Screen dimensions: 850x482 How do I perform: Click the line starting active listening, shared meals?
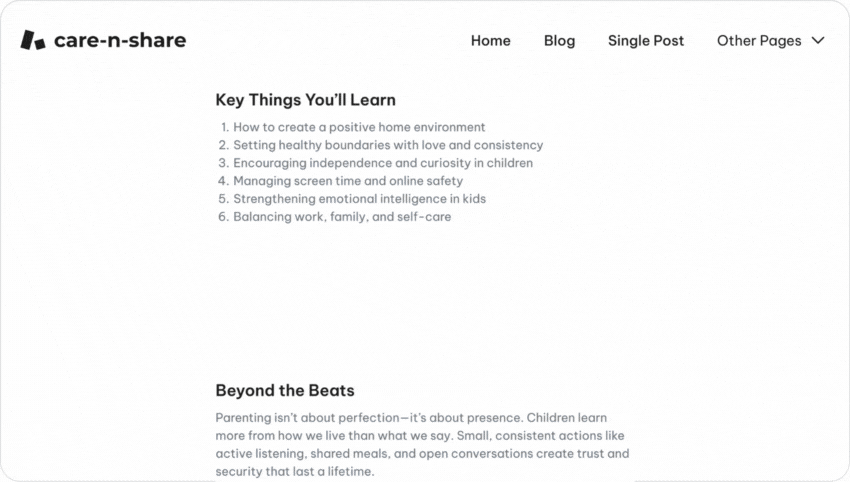[x=422, y=453]
